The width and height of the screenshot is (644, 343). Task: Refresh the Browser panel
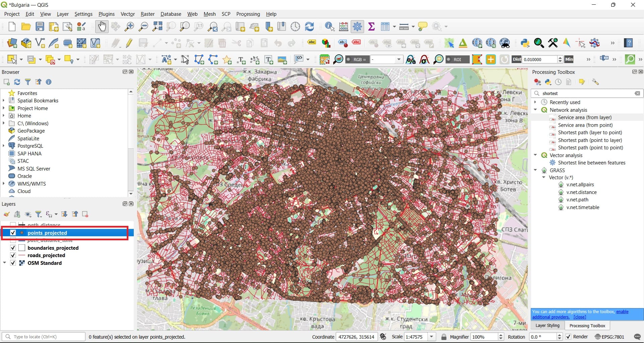pos(17,82)
